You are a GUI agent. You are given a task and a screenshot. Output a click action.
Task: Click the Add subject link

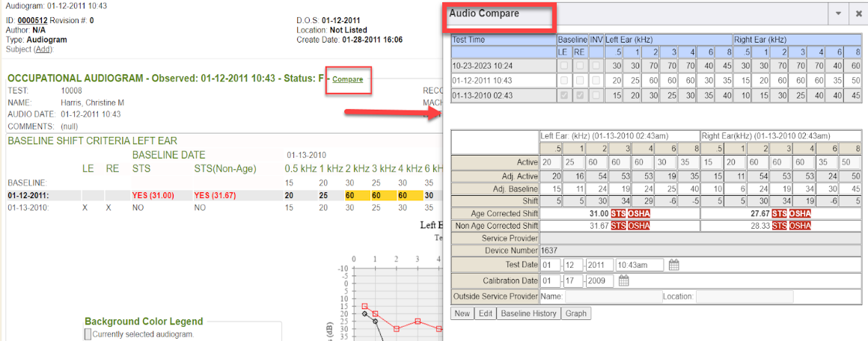[x=43, y=49]
